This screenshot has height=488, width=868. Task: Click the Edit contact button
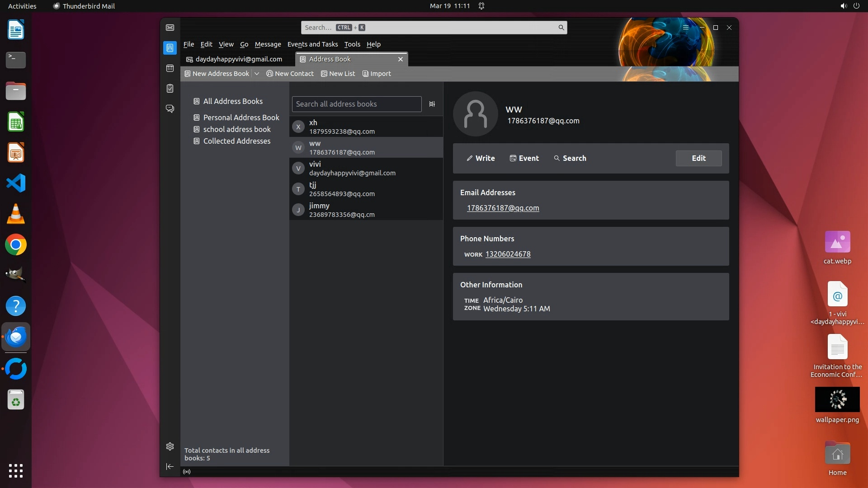[x=698, y=158]
